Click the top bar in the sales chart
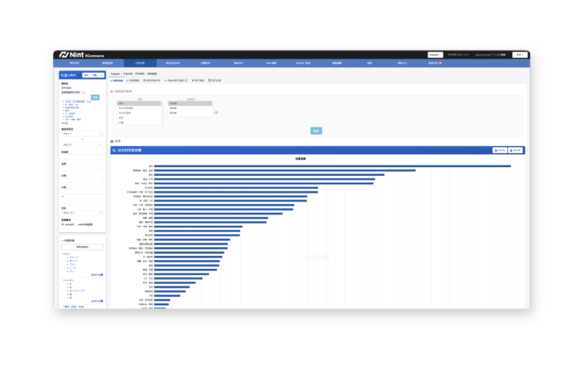Screen dimensions: 588x380 pyautogui.click(x=332, y=166)
